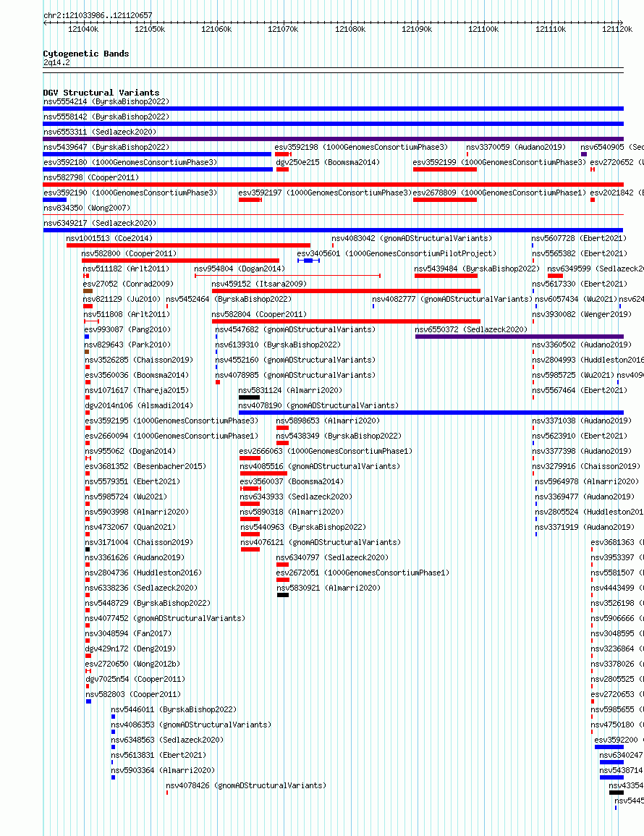The image size is (644, 836).
Task: Select the nsv5558142 (ByrskaBishop2022) label
Action: pyautogui.click(x=106, y=117)
